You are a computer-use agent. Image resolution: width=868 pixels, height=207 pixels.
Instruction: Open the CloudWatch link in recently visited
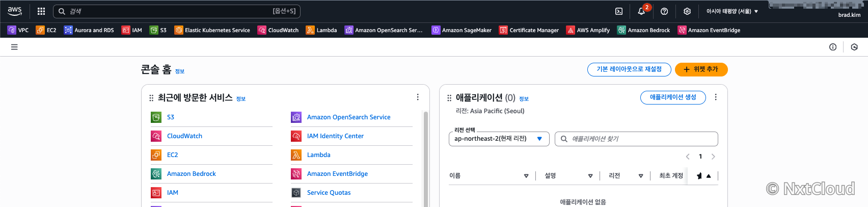coord(184,136)
